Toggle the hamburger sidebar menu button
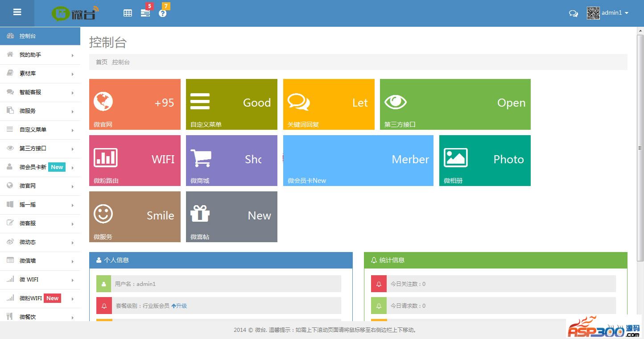This screenshot has height=339, width=644. [17, 12]
